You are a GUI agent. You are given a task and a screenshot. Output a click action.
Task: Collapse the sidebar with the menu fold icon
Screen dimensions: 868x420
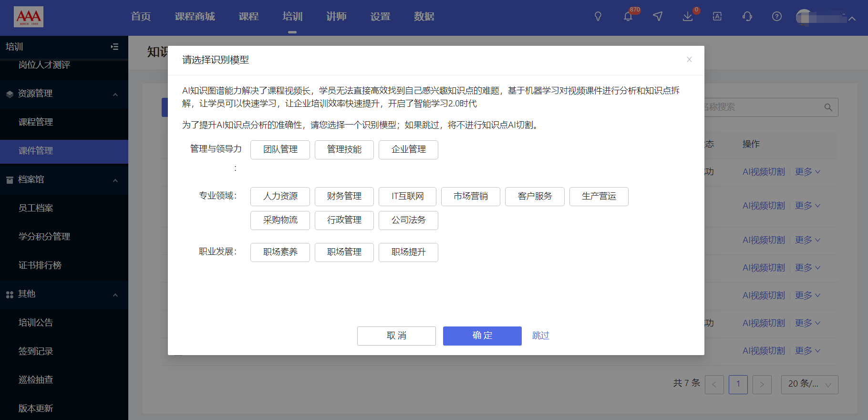[114, 47]
